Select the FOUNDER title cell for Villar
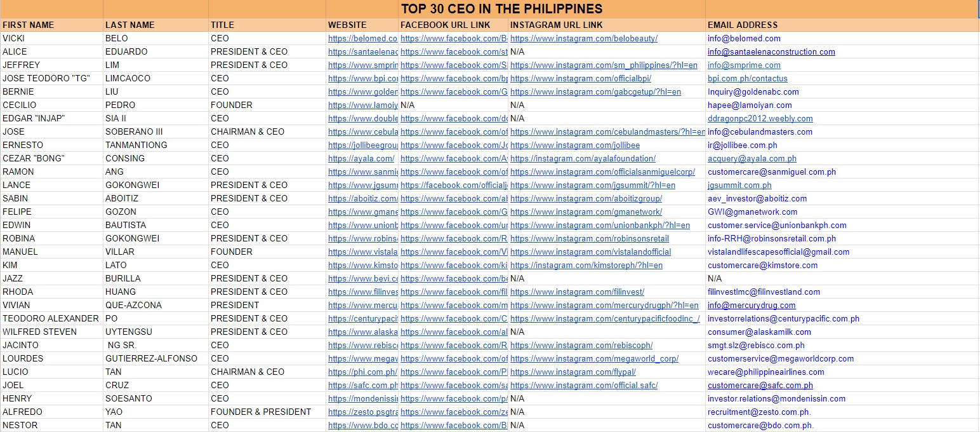980x432 pixels. [267, 252]
